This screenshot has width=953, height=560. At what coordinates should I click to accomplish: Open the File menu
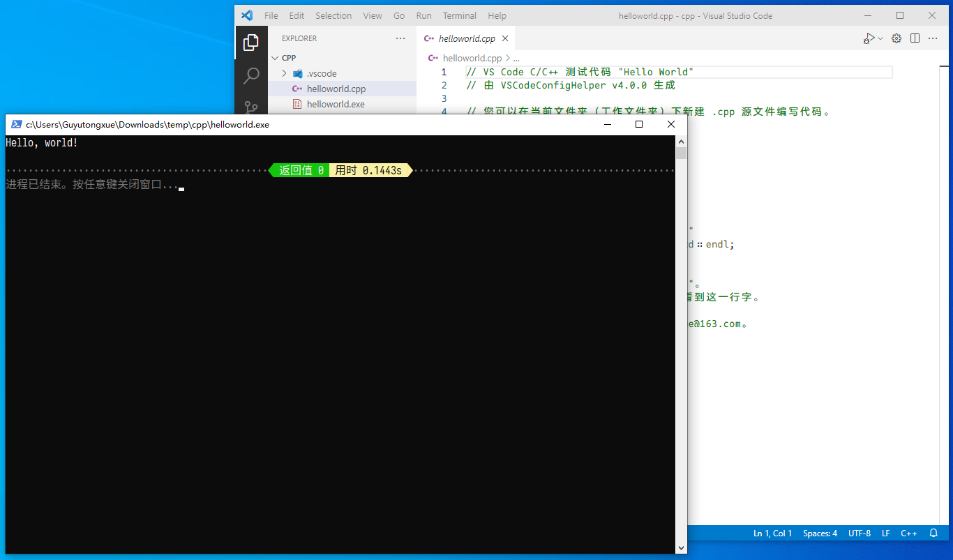271,15
